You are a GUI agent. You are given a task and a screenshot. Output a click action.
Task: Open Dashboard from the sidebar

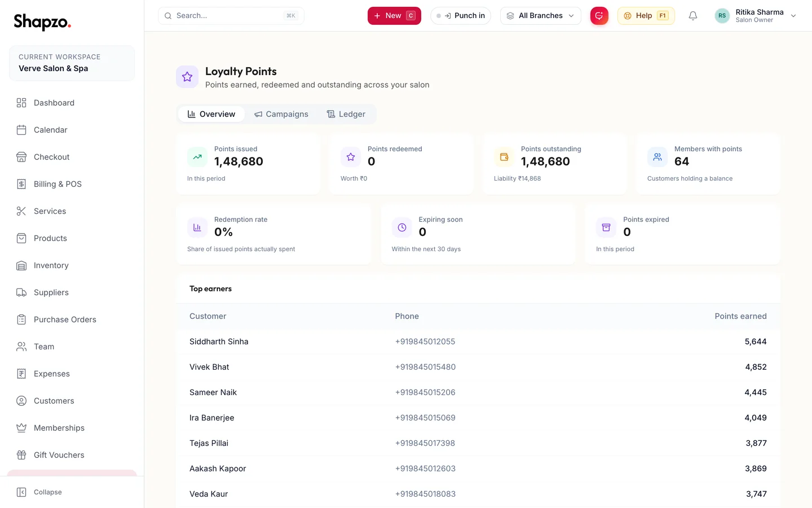(x=72, y=103)
